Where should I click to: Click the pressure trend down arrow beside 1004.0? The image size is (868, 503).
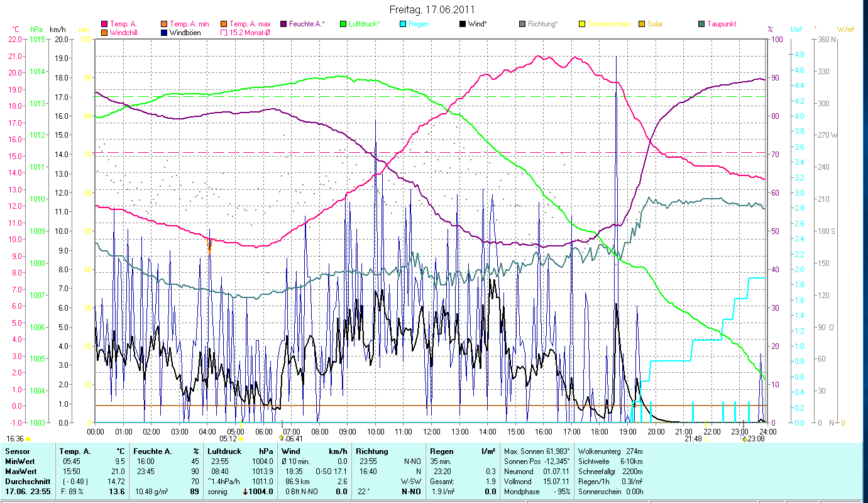pyautogui.click(x=245, y=492)
